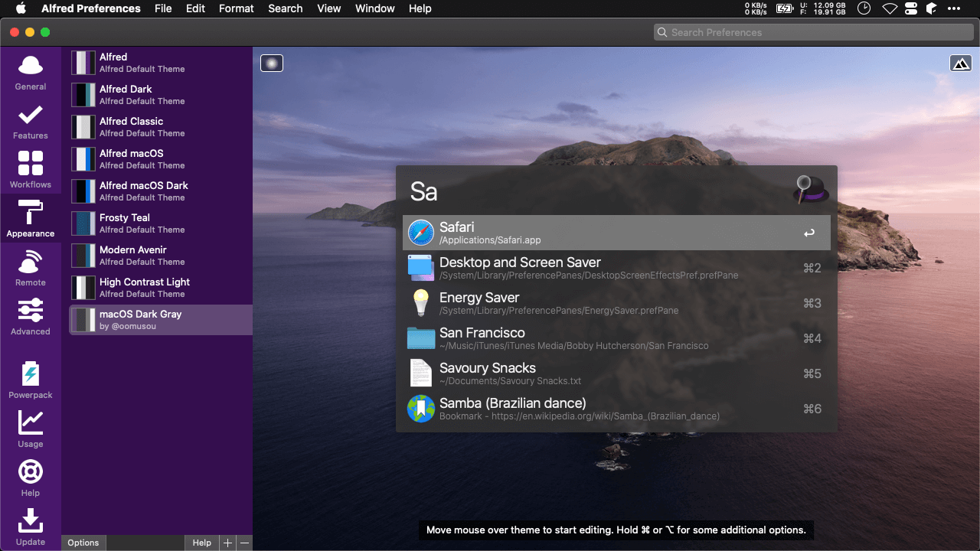The width and height of the screenshot is (980, 551).
Task: Click the ⌘6 shortcut label
Action: tap(812, 409)
